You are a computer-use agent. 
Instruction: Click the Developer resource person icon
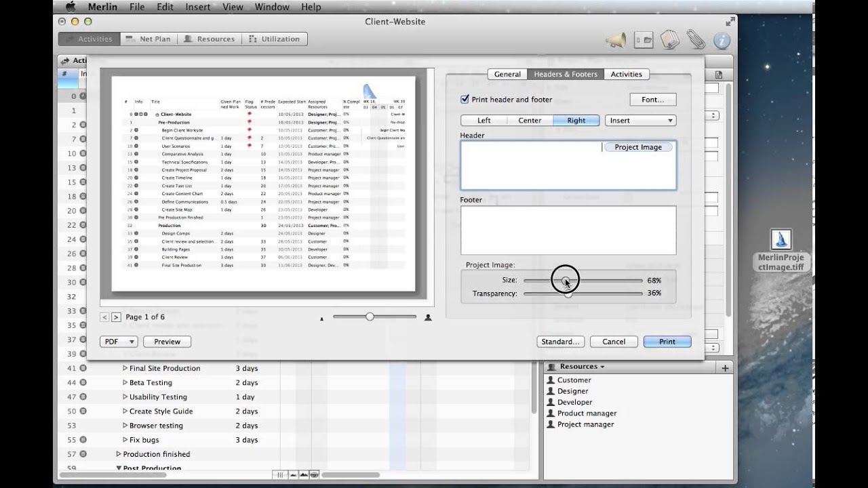(x=551, y=402)
